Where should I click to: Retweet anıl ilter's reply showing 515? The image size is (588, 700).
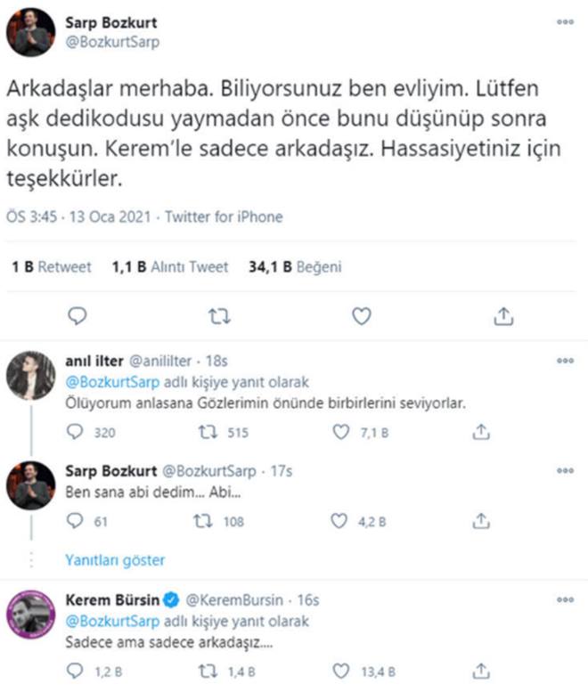tap(208, 432)
